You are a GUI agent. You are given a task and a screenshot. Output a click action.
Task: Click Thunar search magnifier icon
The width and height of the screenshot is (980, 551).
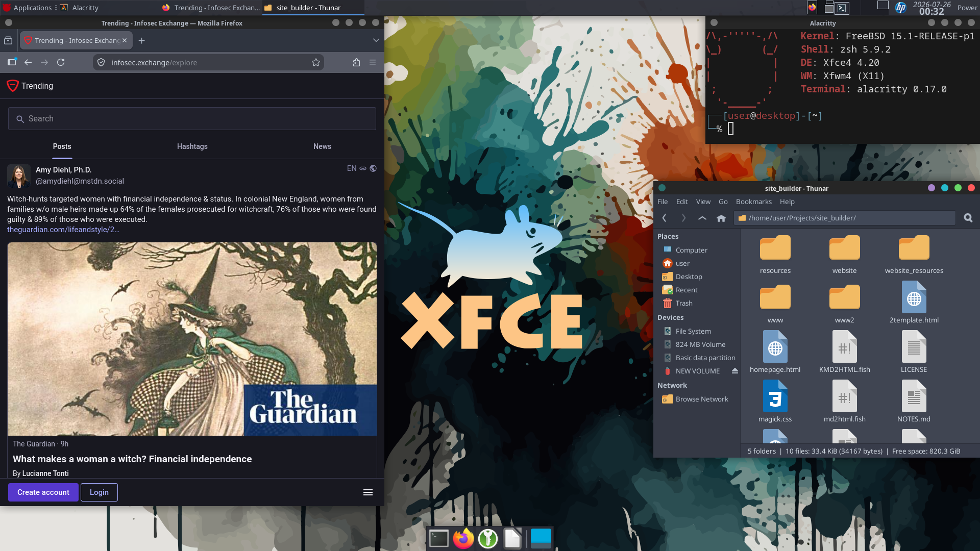coord(968,218)
